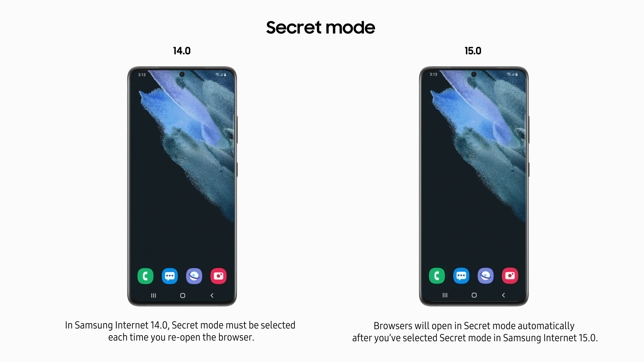The height and width of the screenshot is (362, 644).
Task: Tap the Home button on left device
Action: [x=182, y=295]
